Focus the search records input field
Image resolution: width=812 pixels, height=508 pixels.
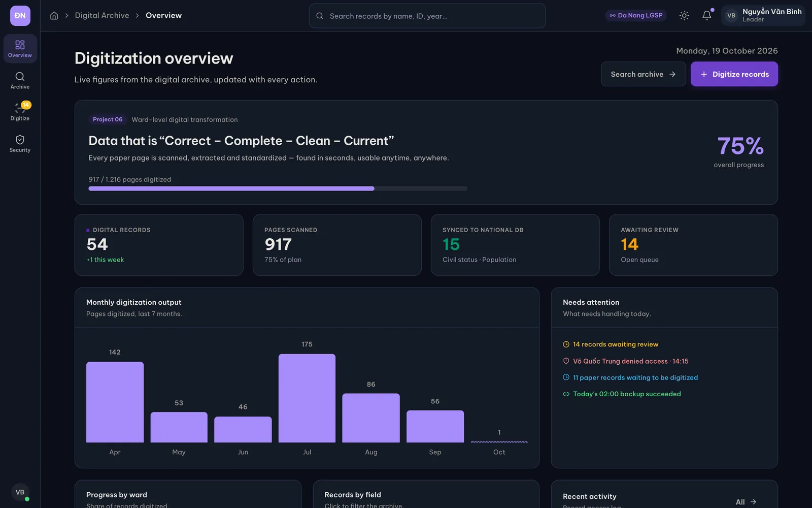coord(427,16)
